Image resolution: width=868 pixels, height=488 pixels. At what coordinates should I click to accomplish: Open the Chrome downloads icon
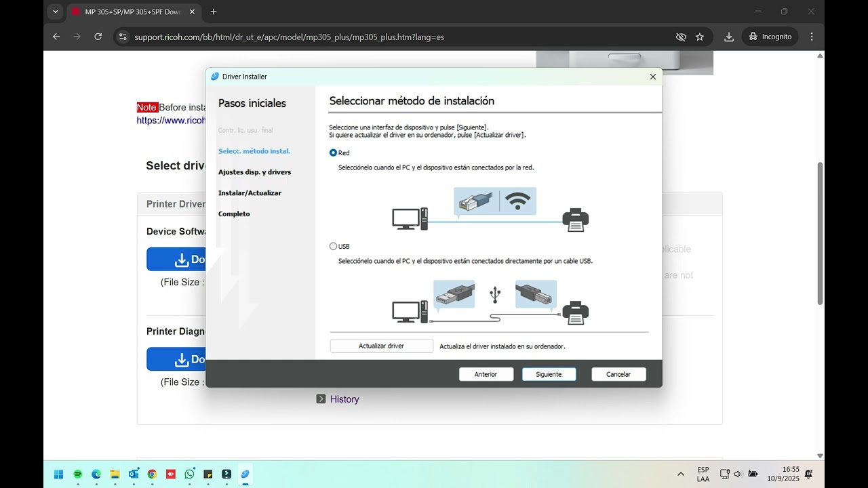click(729, 37)
